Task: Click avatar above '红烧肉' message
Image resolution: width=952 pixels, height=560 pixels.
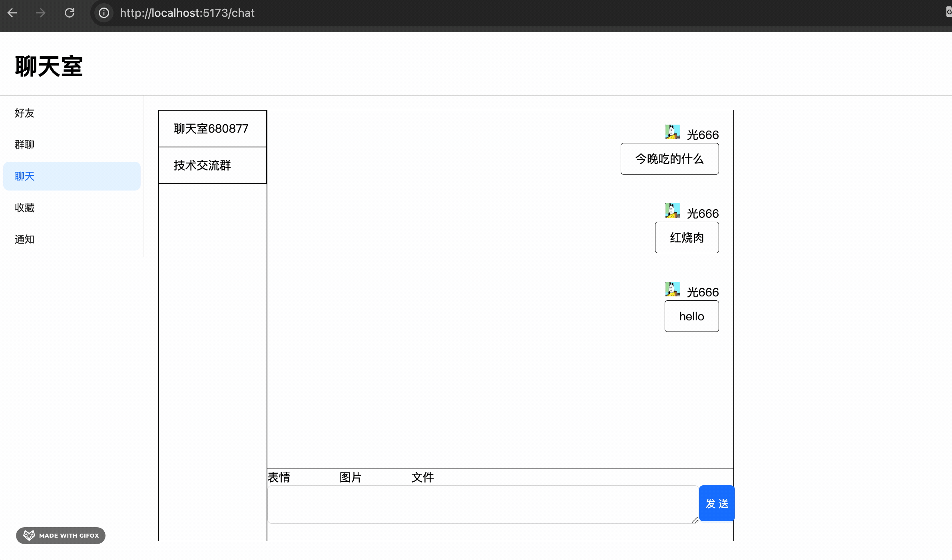Action: [672, 210]
